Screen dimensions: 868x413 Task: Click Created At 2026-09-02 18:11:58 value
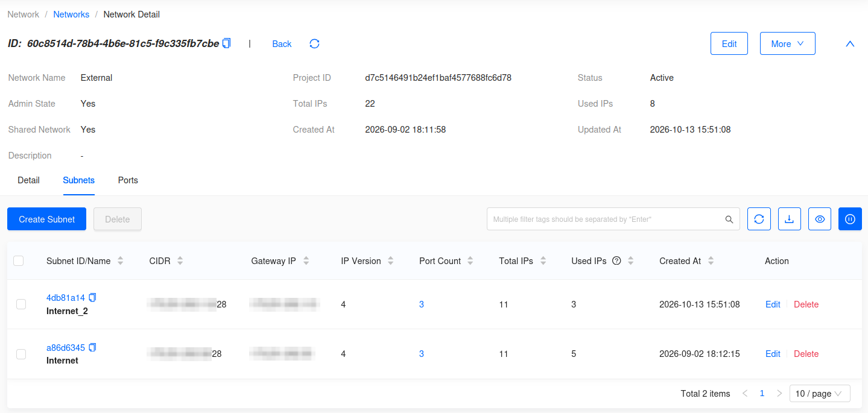405,130
